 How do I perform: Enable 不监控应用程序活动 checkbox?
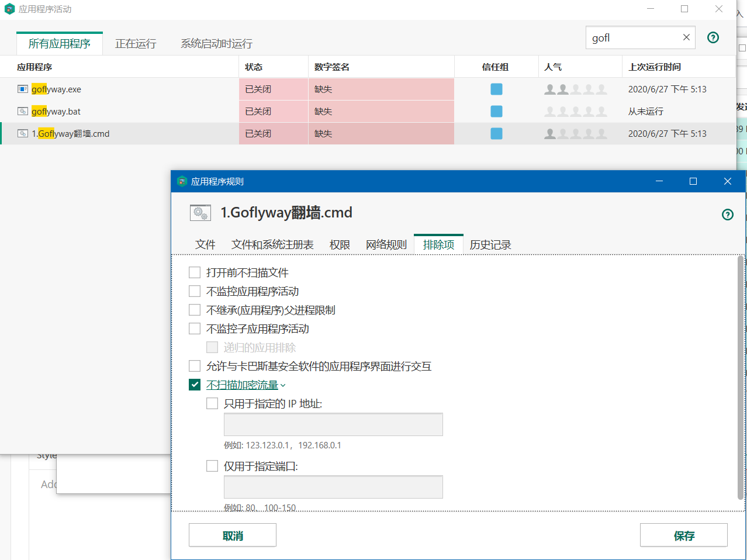point(195,291)
